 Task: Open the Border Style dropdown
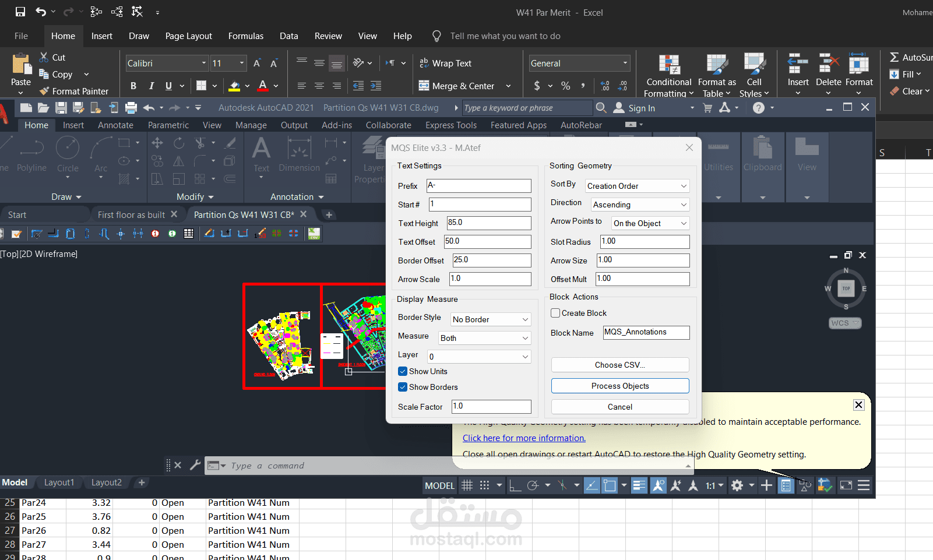tap(491, 319)
